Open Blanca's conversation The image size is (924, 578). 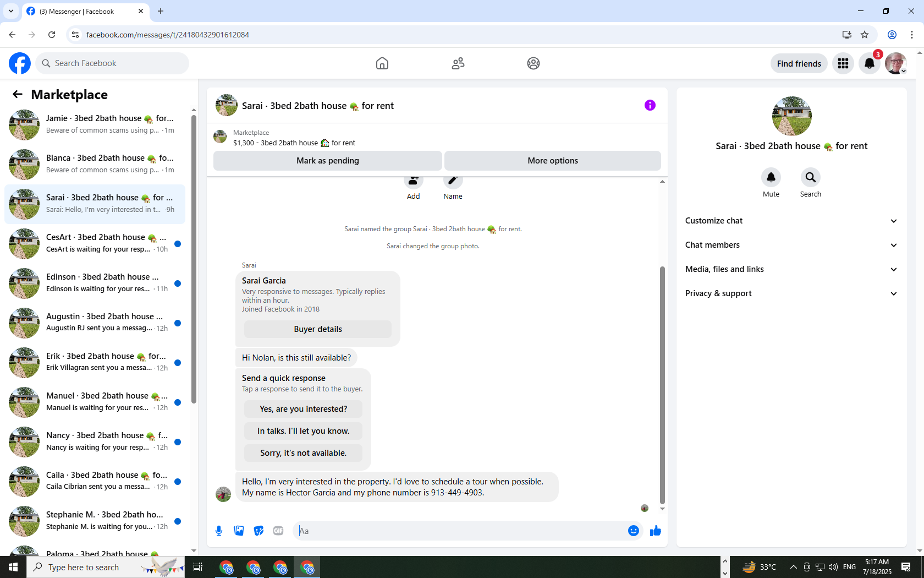[95, 164]
